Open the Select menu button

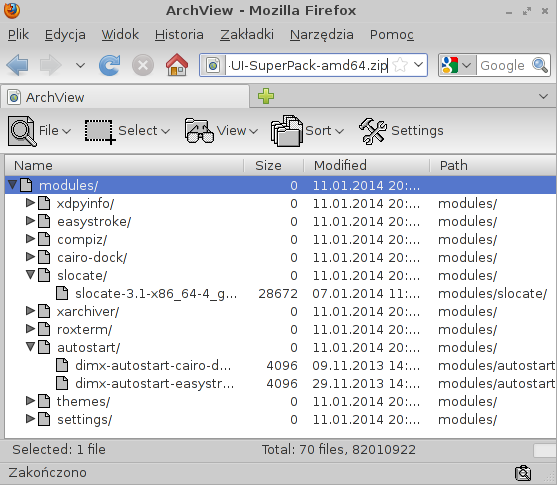[x=127, y=131]
